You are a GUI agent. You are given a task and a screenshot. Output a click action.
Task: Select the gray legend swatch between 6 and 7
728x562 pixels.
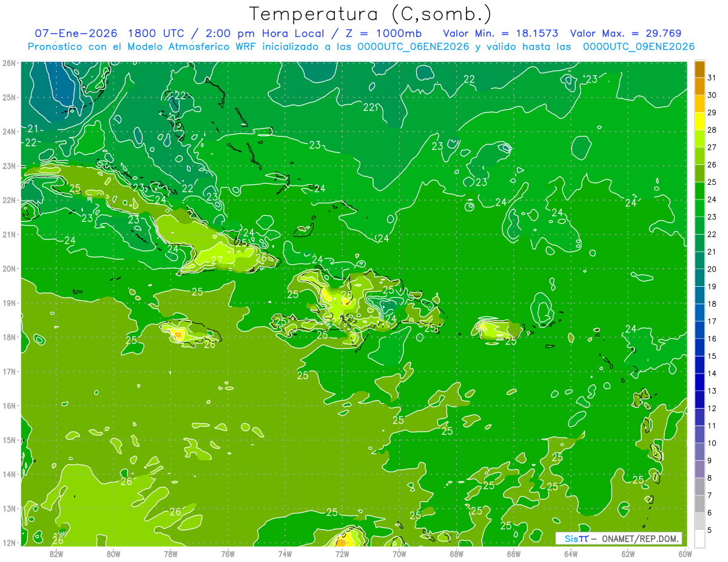(699, 504)
